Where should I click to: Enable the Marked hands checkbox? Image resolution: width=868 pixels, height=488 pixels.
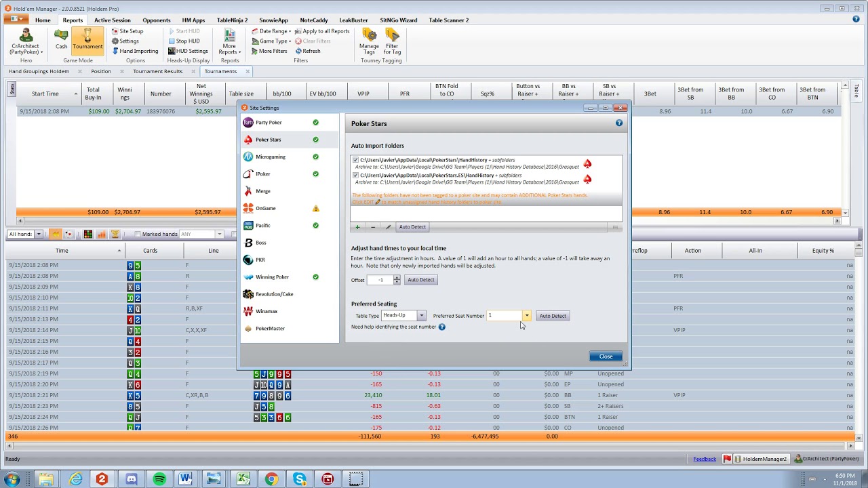pyautogui.click(x=138, y=235)
